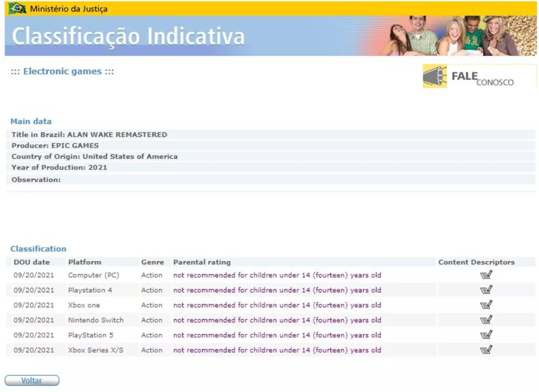Click the DOU date column header
539x392 pixels.
[x=32, y=262]
